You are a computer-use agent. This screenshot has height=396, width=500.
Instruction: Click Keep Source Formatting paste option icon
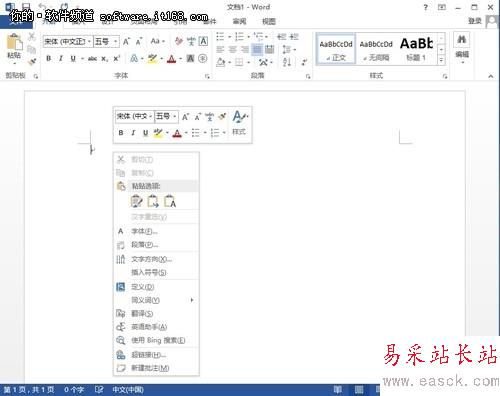(136, 201)
